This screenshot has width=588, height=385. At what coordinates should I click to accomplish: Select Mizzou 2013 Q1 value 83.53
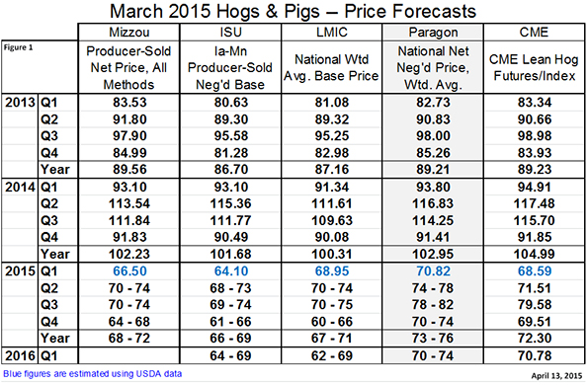point(129,103)
